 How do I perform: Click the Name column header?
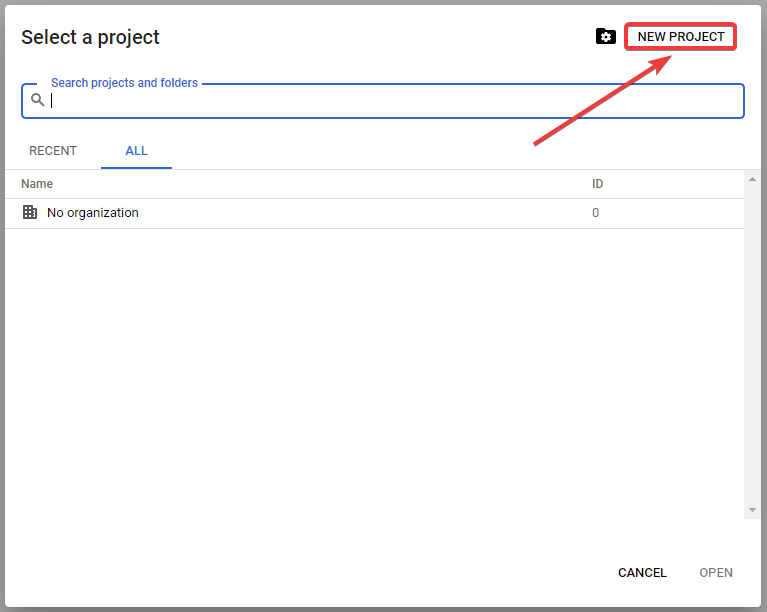click(37, 184)
